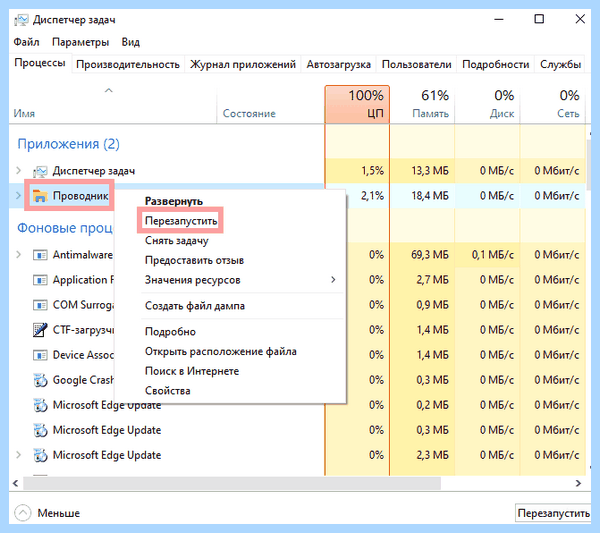Open the Вид menu

point(130,42)
